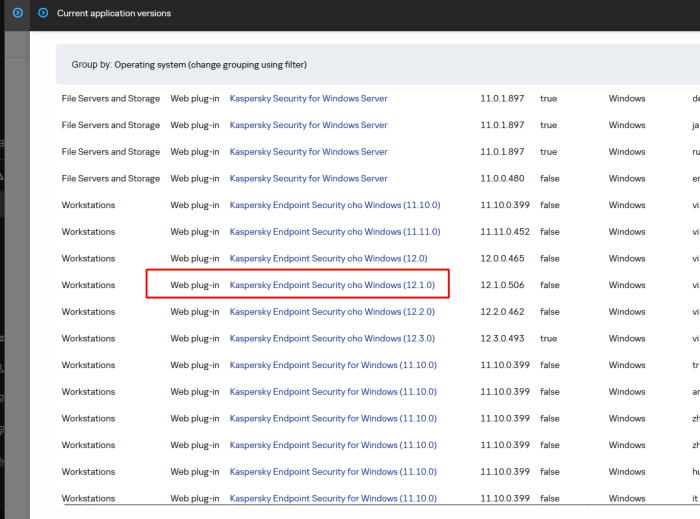Click the true value in the 12.3.0.493 row
The image size is (700, 519).
pyautogui.click(x=548, y=338)
